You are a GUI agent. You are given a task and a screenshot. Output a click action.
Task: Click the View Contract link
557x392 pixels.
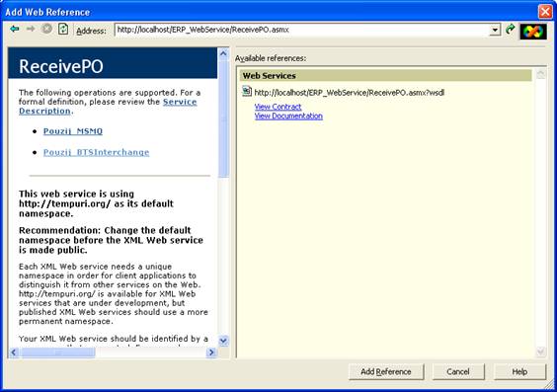tap(278, 107)
